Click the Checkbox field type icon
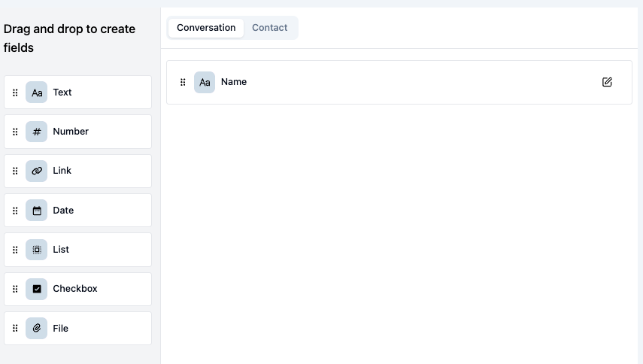 [37, 289]
